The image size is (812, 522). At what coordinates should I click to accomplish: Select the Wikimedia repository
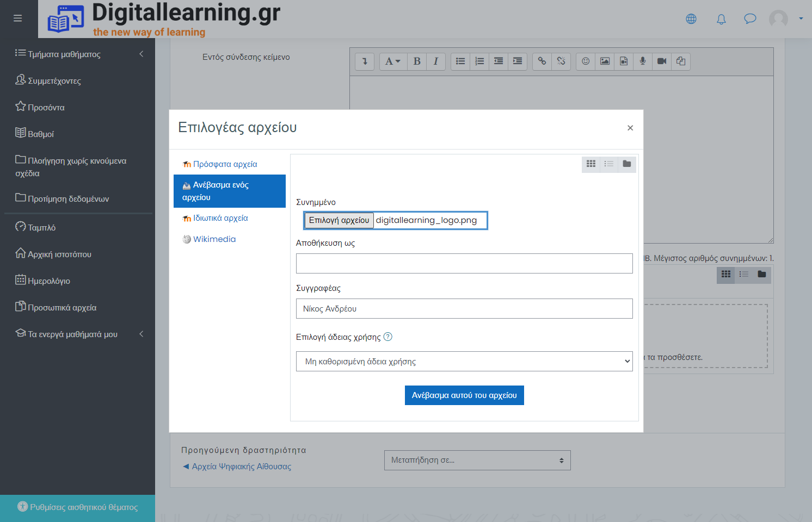pos(230,239)
